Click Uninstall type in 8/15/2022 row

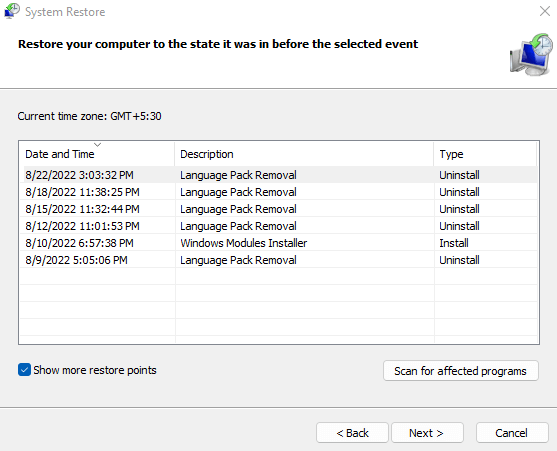click(459, 209)
